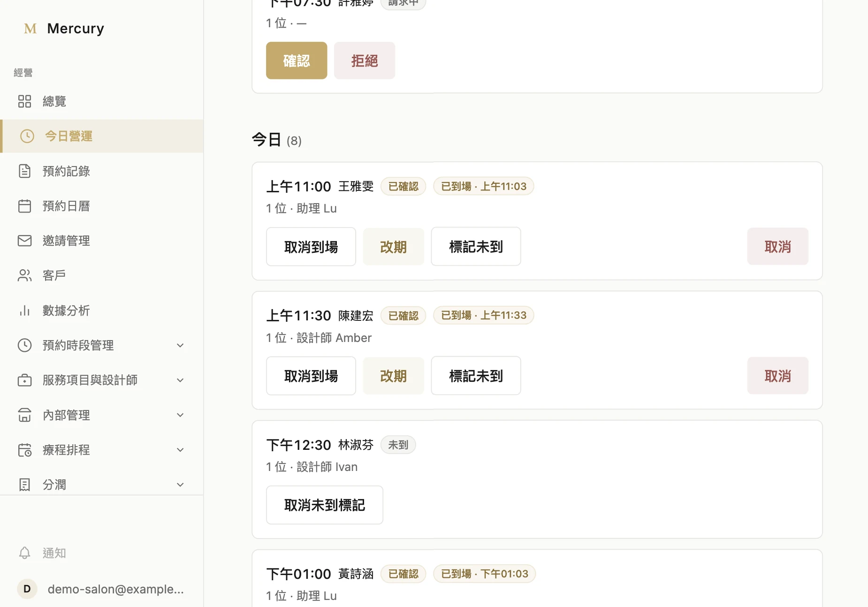Expand the 預約時段管理 chevron
868x607 pixels.
[180, 346]
